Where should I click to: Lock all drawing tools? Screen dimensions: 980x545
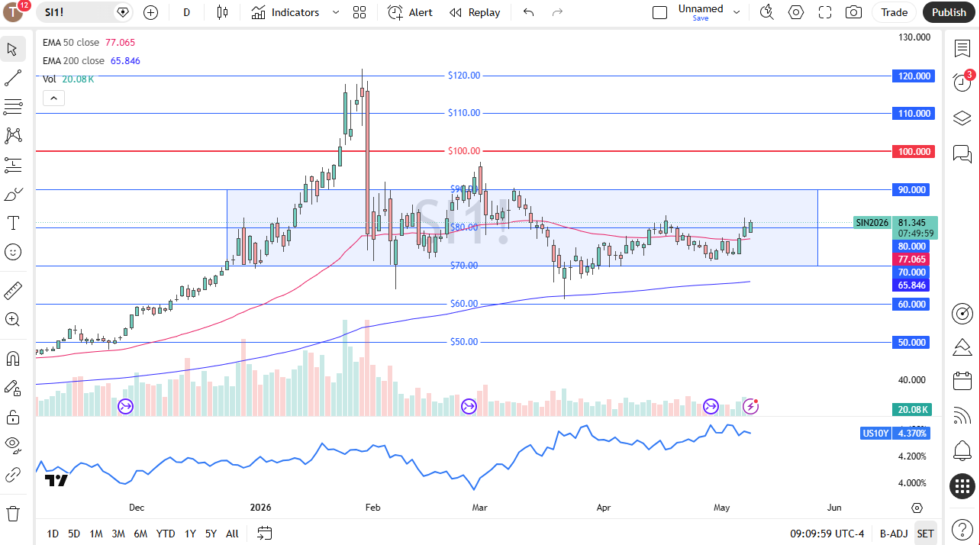click(12, 417)
